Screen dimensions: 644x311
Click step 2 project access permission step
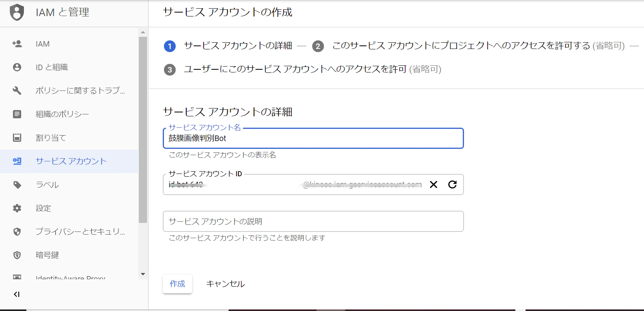pyautogui.click(x=468, y=46)
